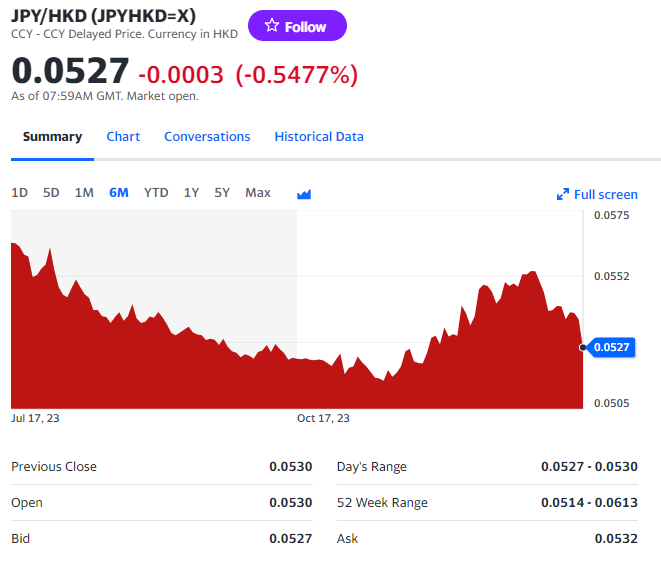Click the Follow star button
The width and height of the screenshot is (661, 561).
297,26
